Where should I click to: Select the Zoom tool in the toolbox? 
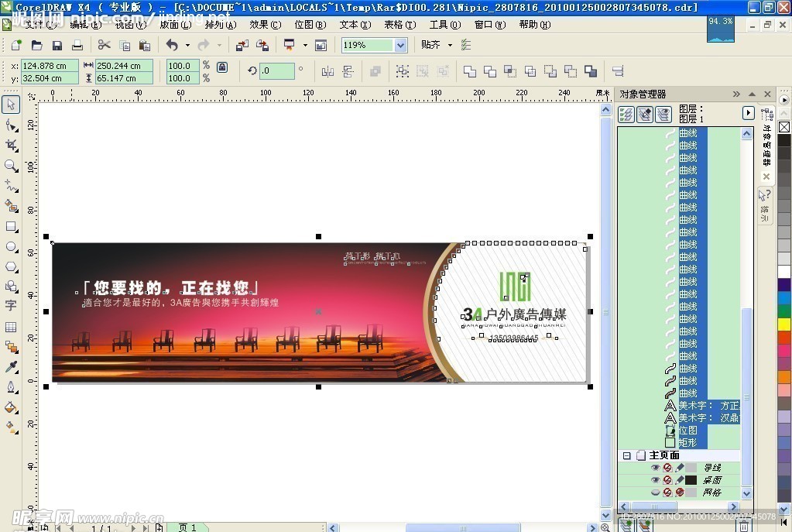[11, 166]
